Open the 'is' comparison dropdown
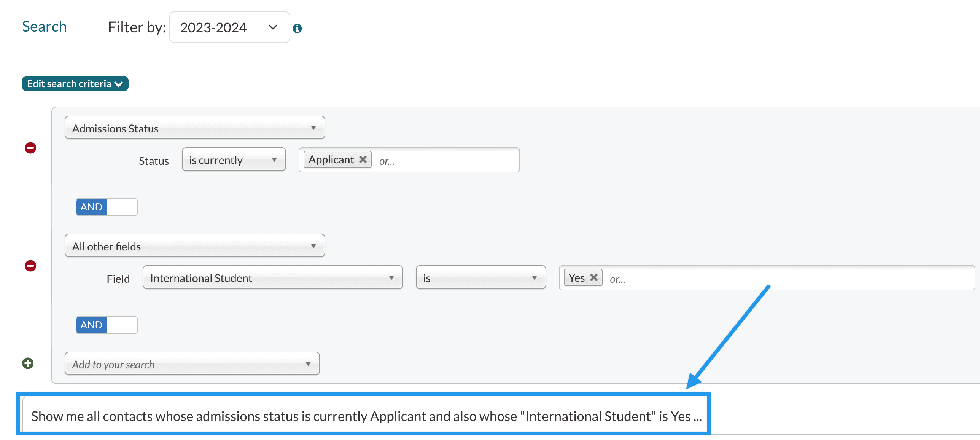 pyautogui.click(x=480, y=278)
